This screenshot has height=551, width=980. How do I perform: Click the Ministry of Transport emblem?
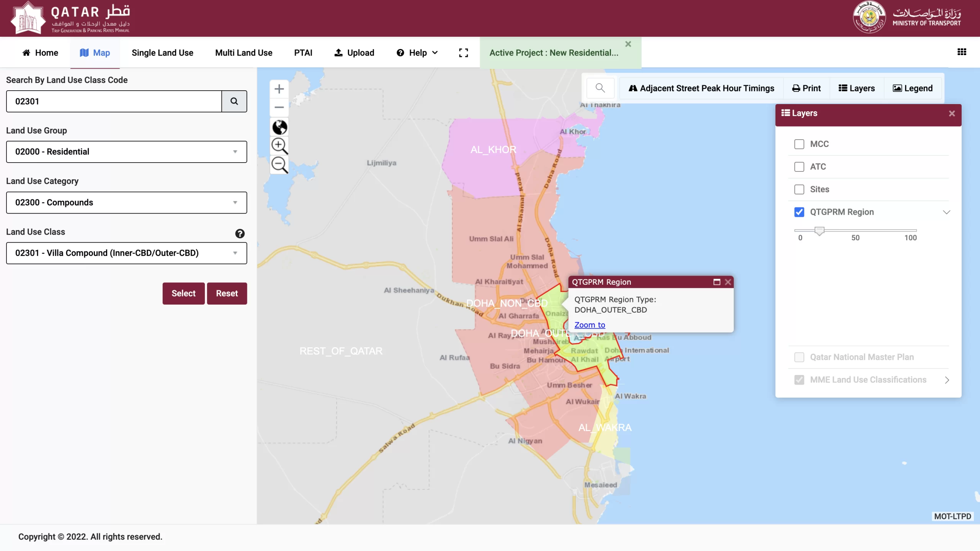[869, 17]
